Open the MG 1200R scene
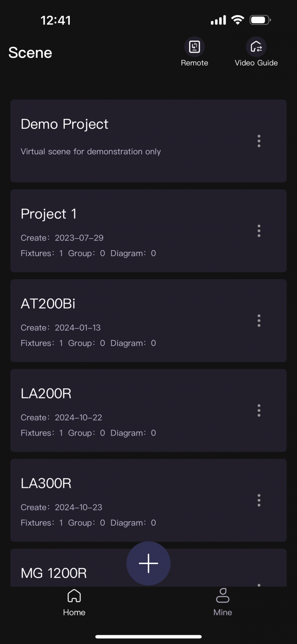Screen dimensions: 297x644 click(x=54, y=573)
